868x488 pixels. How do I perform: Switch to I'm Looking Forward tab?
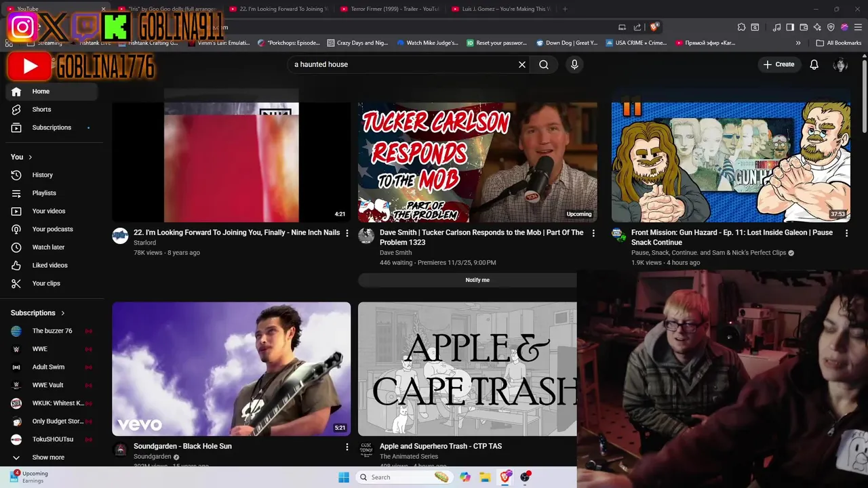pyautogui.click(x=278, y=9)
